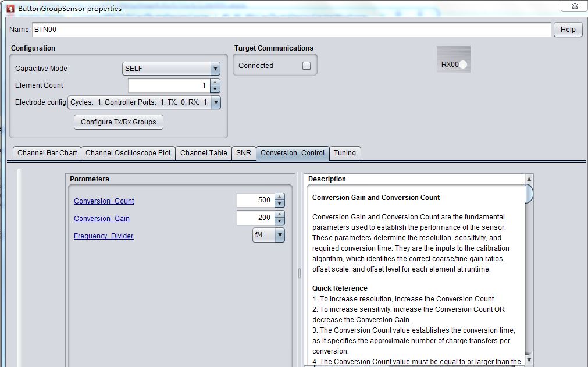Click the Help button
588x367 pixels.
(x=568, y=30)
